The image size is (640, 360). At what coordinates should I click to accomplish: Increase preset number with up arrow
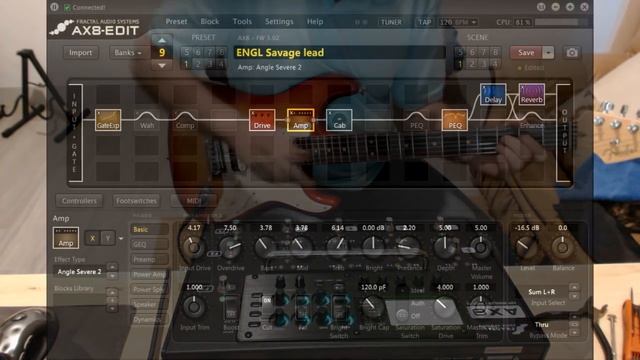pyautogui.click(x=162, y=40)
